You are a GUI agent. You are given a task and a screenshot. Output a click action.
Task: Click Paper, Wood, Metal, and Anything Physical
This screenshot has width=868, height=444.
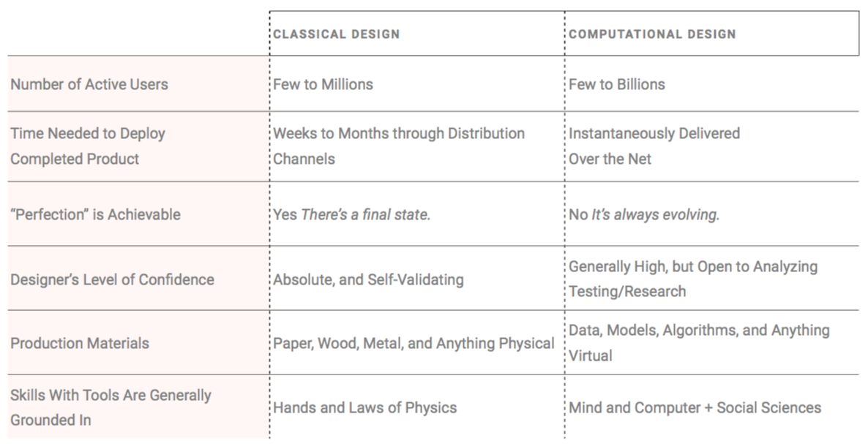tap(414, 343)
